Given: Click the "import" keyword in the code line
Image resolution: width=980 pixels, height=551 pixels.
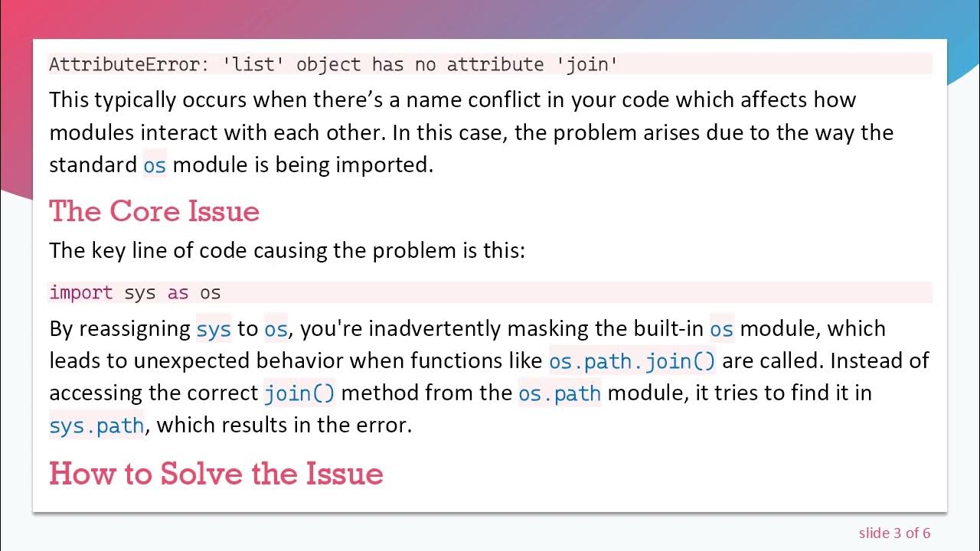Looking at the screenshot, I should [x=80, y=292].
